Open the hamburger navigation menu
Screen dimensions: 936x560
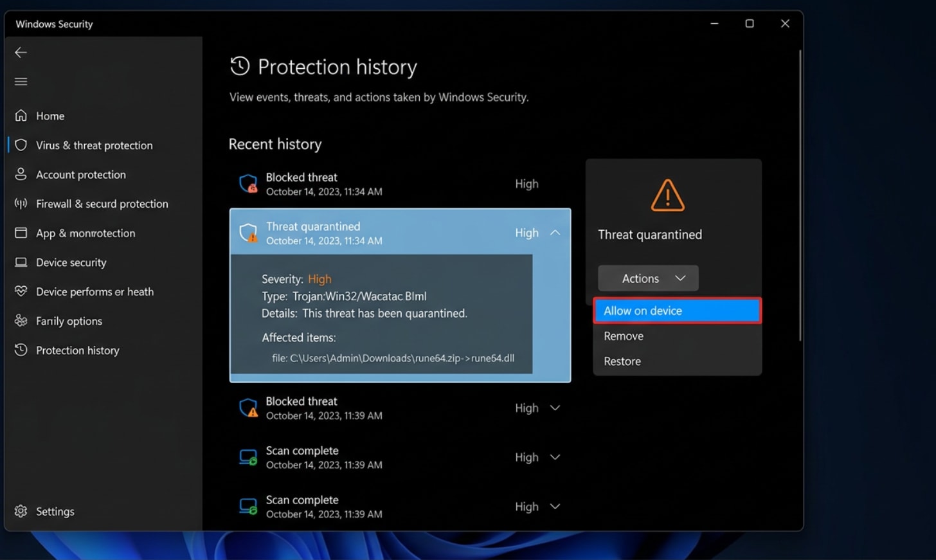21,81
